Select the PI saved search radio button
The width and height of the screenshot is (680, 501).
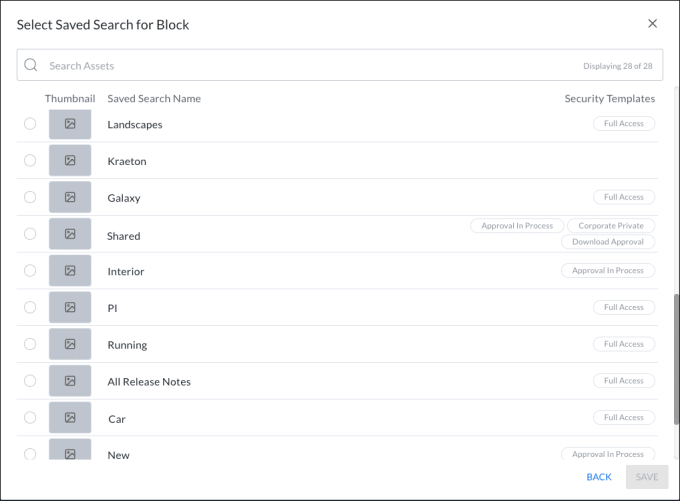click(x=30, y=308)
